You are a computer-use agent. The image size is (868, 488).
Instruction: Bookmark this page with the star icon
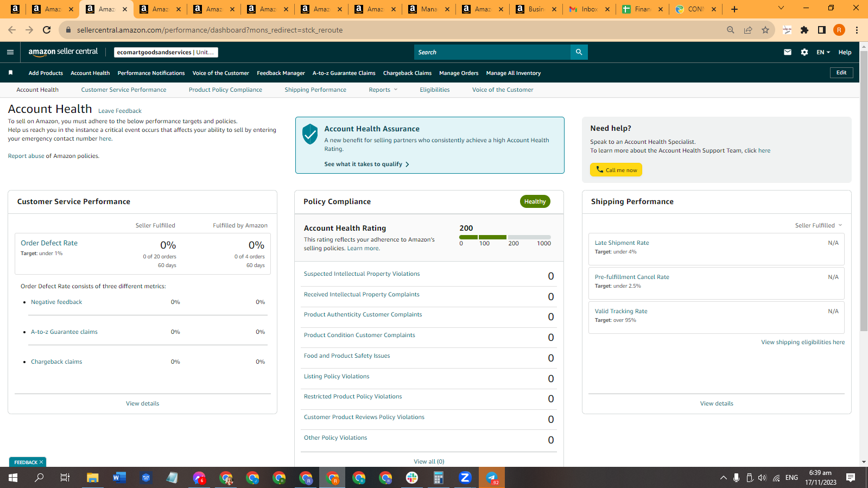[765, 30]
